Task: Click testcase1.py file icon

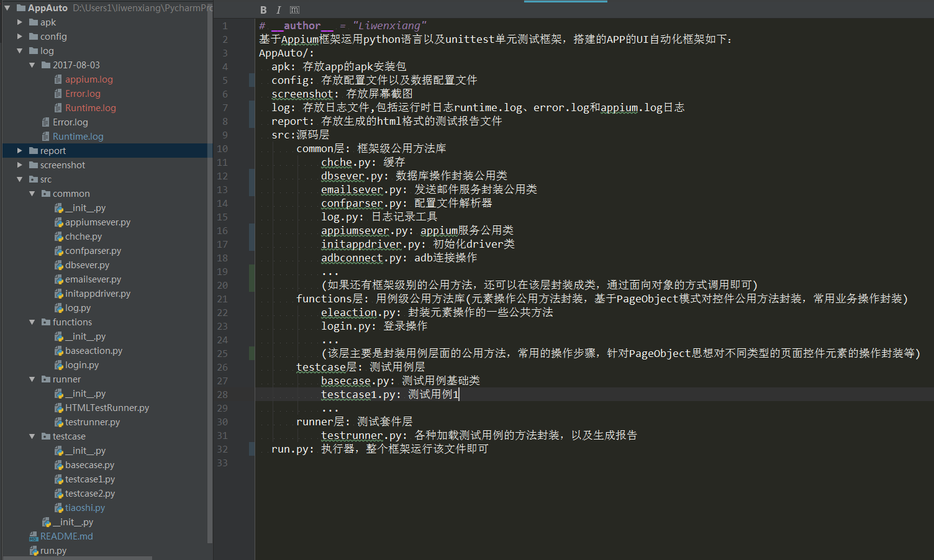Action: (x=58, y=479)
